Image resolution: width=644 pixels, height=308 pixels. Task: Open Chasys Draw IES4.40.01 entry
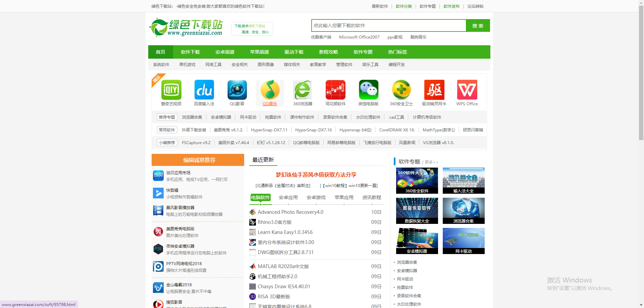coord(284,287)
